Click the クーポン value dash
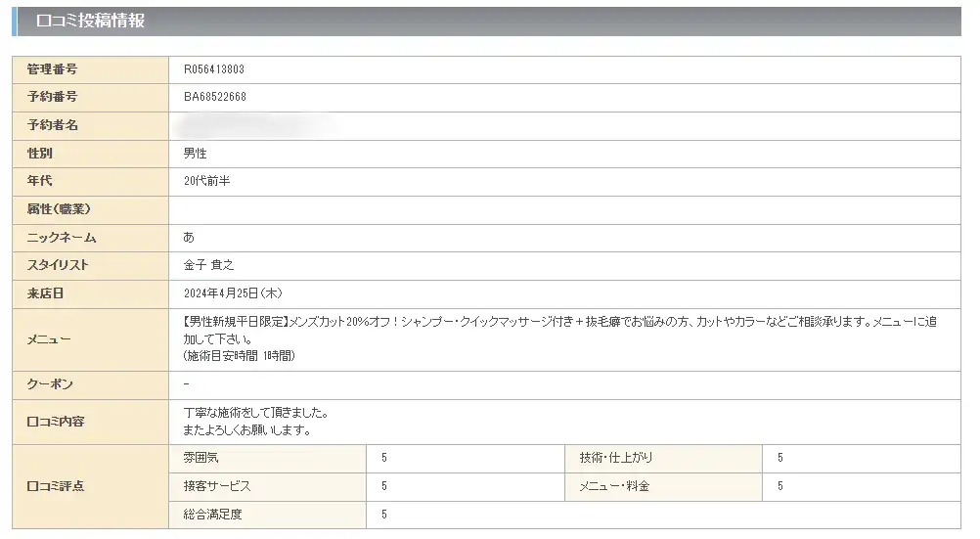This screenshot has height=539, width=980. pos(186,383)
